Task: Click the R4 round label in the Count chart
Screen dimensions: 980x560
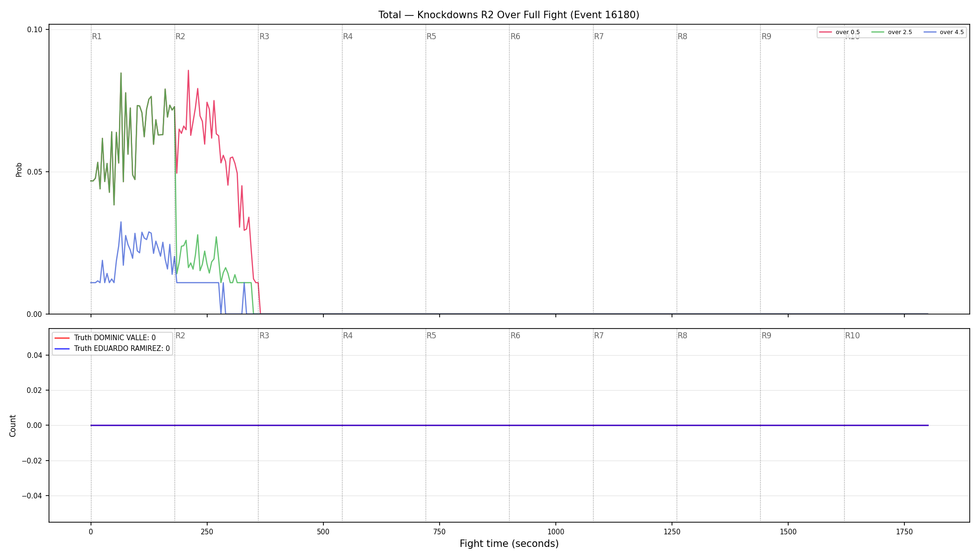Action: (x=348, y=336)
